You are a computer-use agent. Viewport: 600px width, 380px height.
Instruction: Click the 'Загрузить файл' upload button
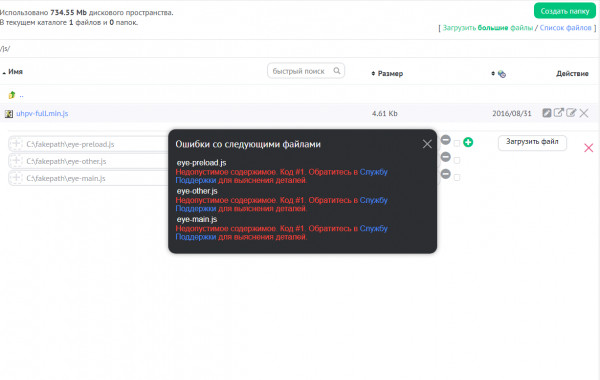(532, 142)
